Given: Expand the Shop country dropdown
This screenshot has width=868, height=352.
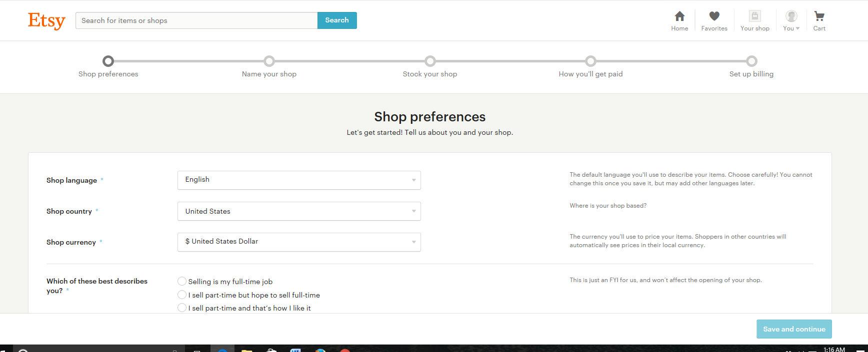Looking at the screenshot, I should point(299,211).
